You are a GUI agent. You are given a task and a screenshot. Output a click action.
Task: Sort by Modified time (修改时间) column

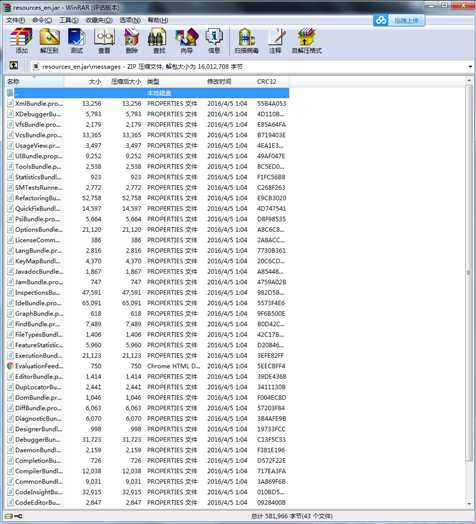[229, 82]
